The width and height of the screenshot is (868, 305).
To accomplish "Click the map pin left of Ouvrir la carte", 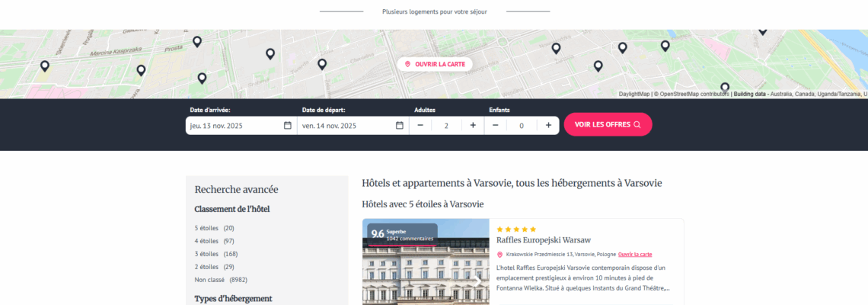I will 322,64.
